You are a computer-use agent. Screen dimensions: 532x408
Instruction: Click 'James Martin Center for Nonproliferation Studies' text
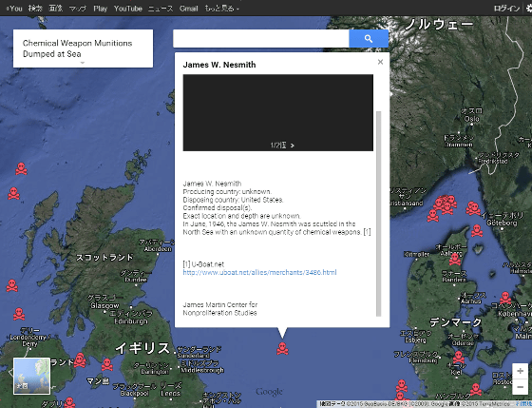[x=219, y=309]
